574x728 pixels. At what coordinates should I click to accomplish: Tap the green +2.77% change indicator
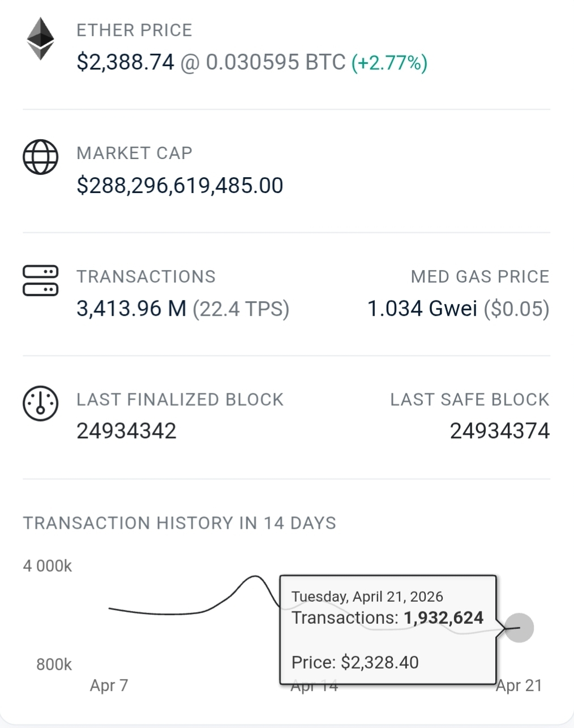(389, 62)
